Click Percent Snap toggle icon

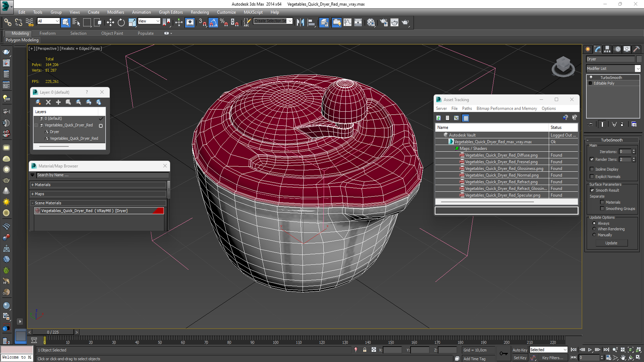coord(224,22)
